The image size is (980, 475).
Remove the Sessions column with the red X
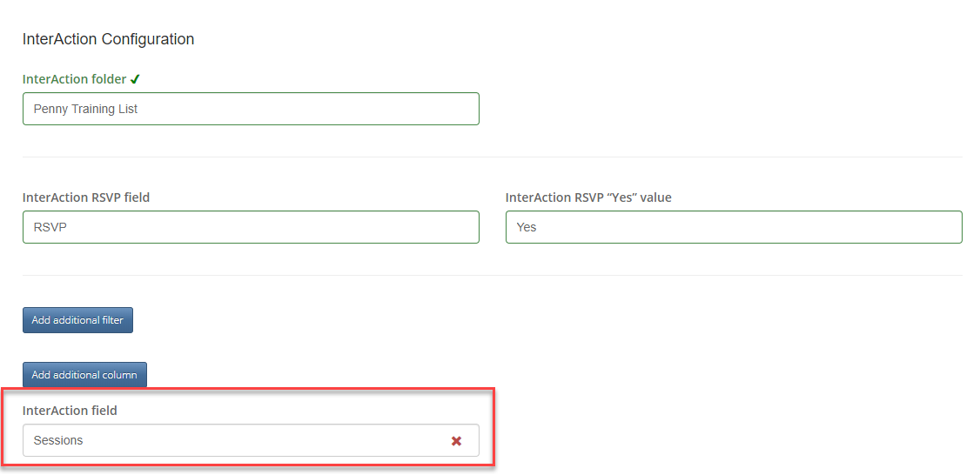(x=456, y=440)
